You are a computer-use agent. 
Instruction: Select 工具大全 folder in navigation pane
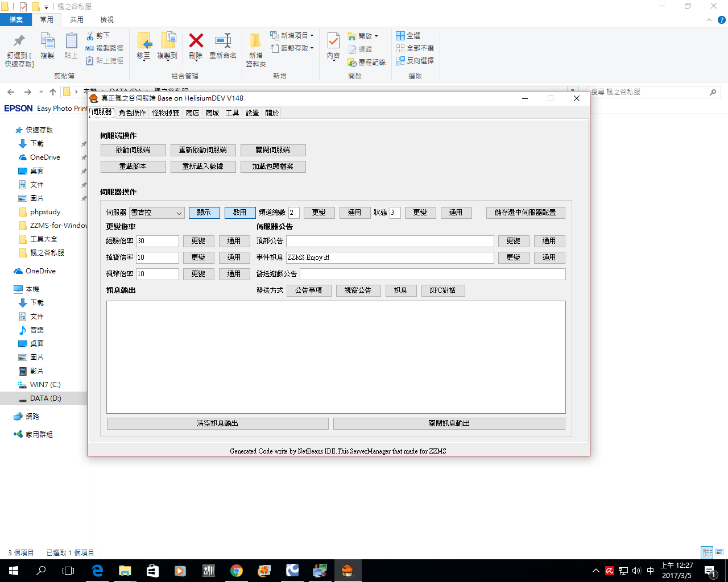click(x=44, y=239)
